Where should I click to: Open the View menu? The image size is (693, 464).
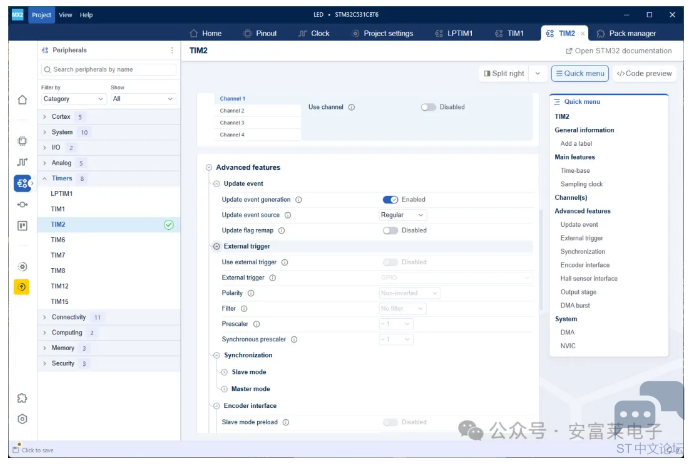tap(65, 15)
